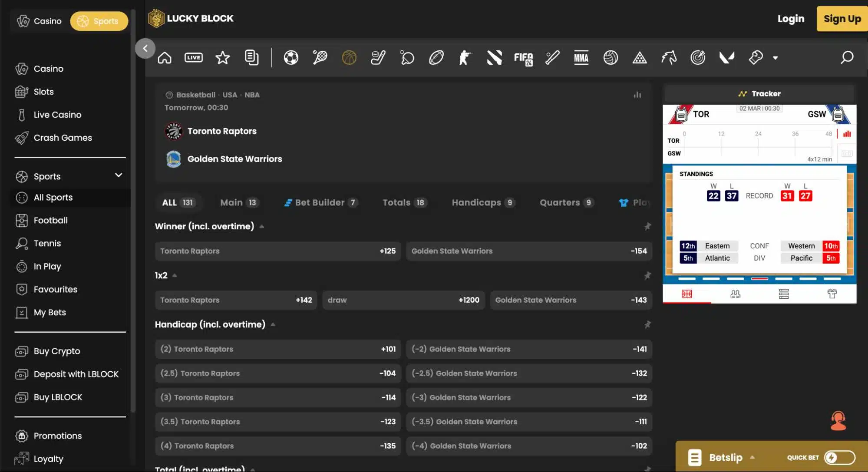868x472 pixels.
Task: Click the Lucky Block logo
Action: tap(191, 19)
